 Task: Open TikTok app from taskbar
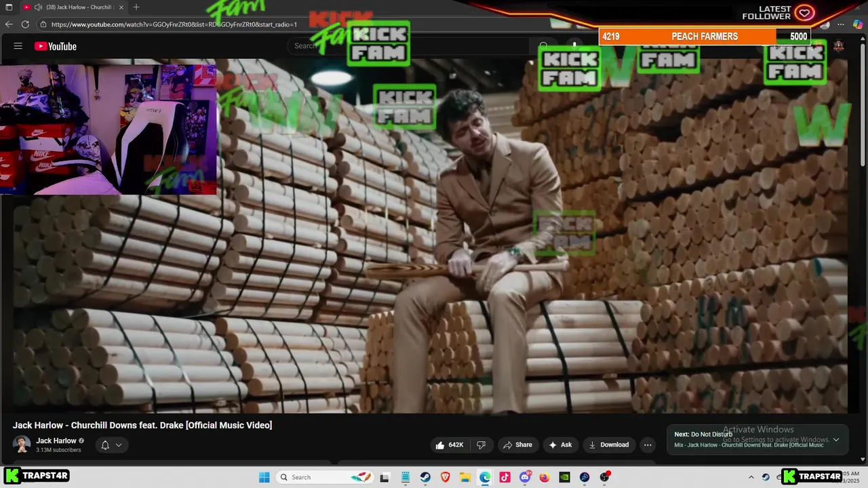pos(505,477)
